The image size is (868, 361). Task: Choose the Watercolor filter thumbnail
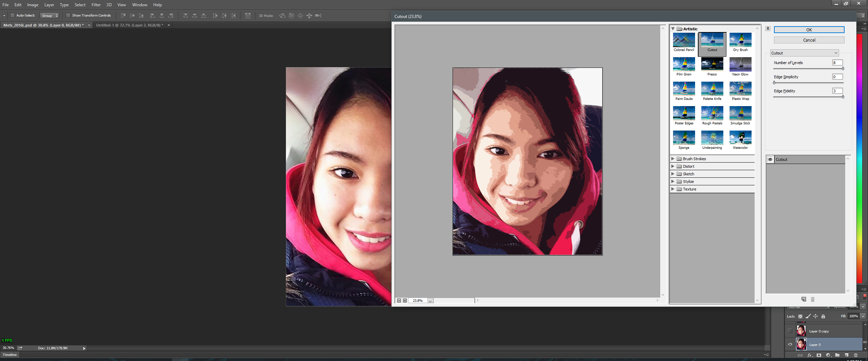[x=740, y=140]
